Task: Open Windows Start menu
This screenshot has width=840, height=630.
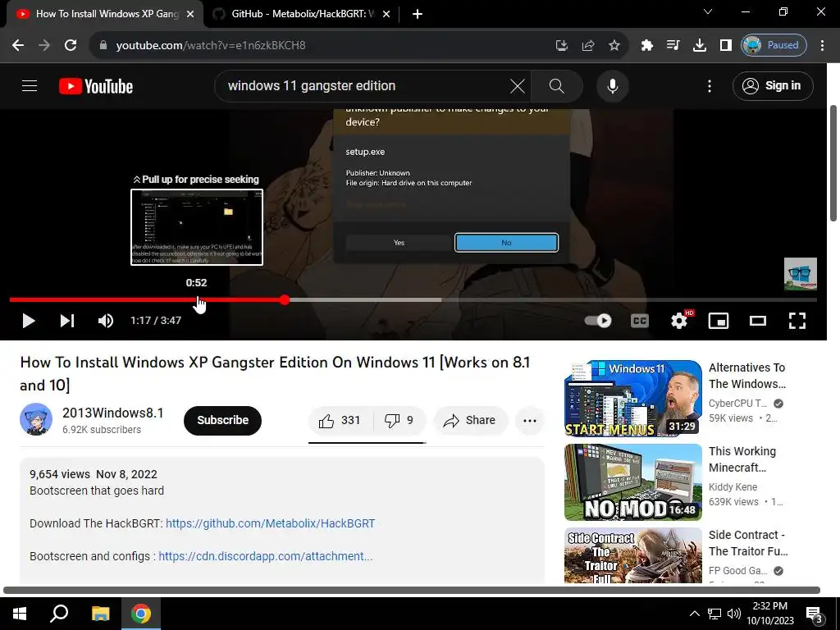Action: 20,614
